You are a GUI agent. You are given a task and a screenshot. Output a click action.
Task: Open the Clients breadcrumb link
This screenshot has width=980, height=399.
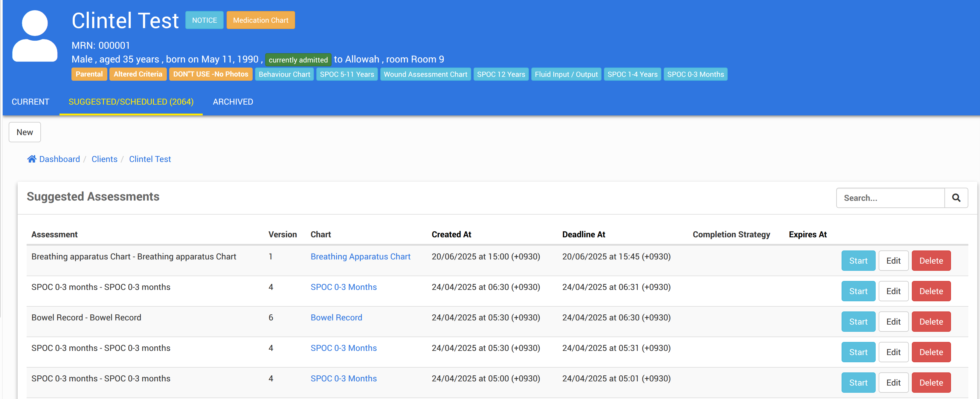coord(104,159)
